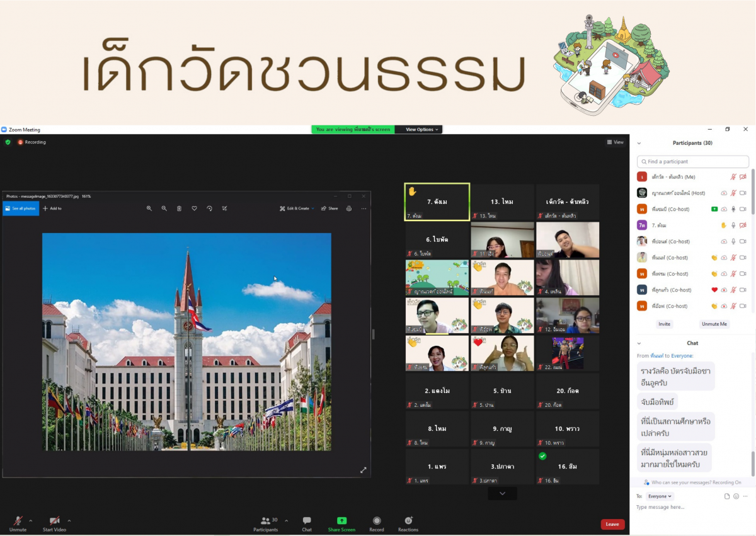Click the rotate icon in Photos toolbar
The width and height of the screenshot is (756, 536).
tap(209, 208)
